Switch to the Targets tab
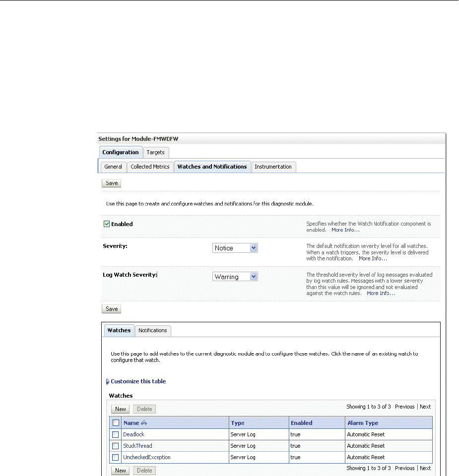This screenshot has height=476, width=459. [x=156, y=152]
